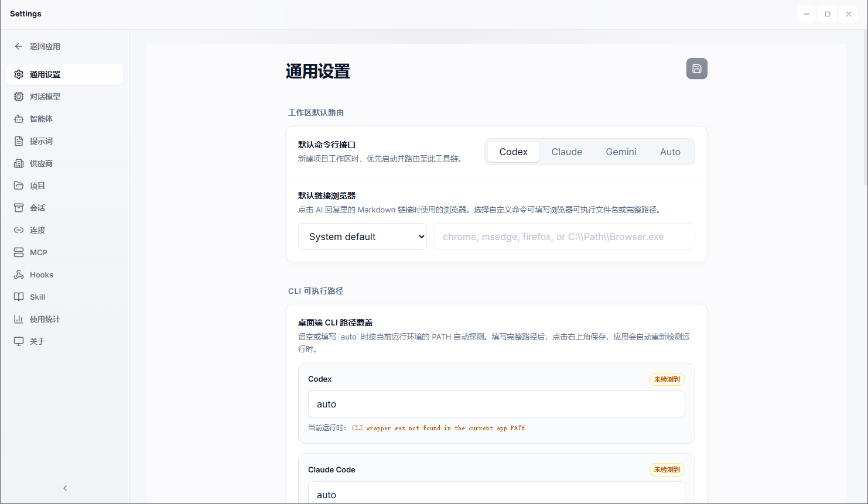Click the chip icon for 对话模型

19,97
